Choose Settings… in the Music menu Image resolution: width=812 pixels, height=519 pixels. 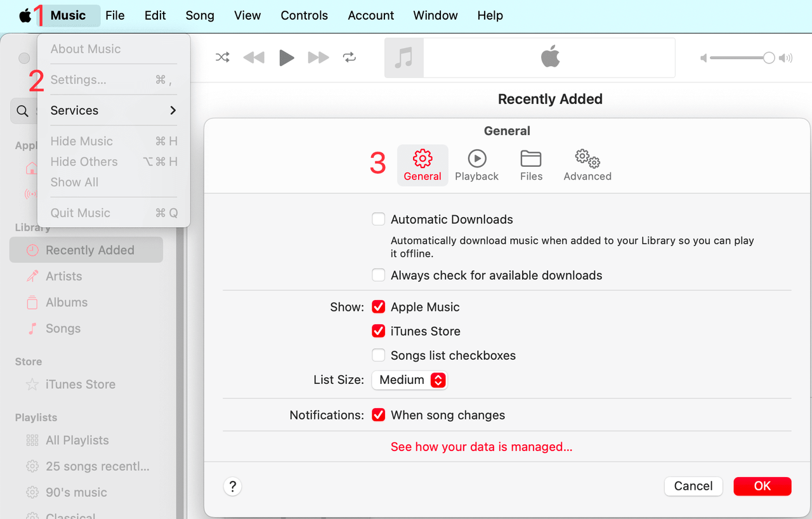click(114, 80)
